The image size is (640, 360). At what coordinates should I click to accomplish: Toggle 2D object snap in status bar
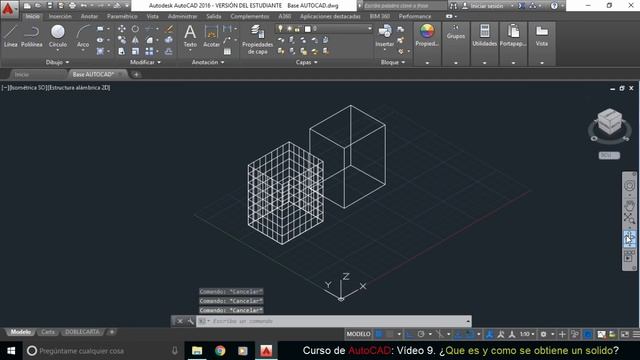click(x=470, y=334)
